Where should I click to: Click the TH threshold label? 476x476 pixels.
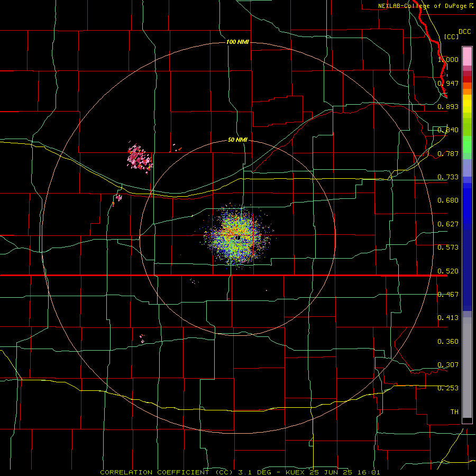coord(454,412)
